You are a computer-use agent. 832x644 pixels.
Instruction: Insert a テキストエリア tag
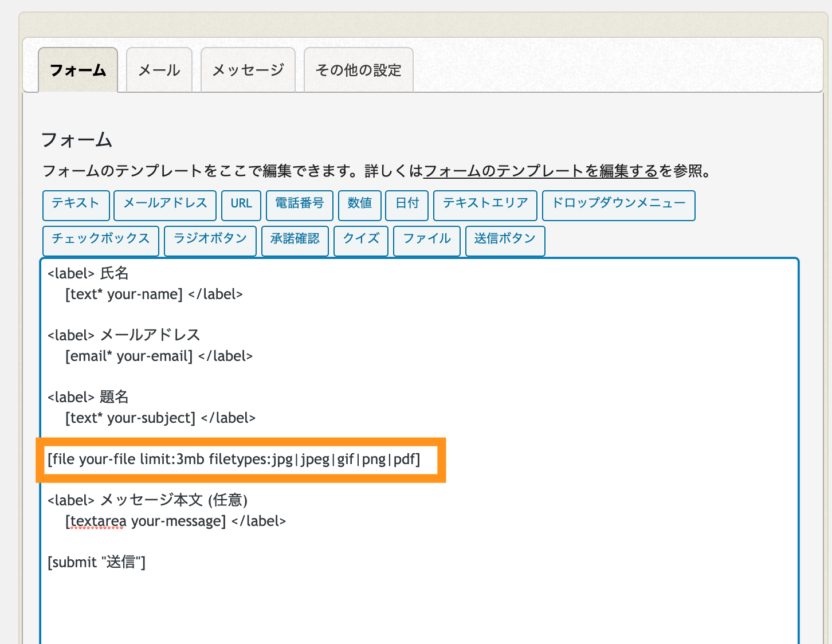pos(485,205)
